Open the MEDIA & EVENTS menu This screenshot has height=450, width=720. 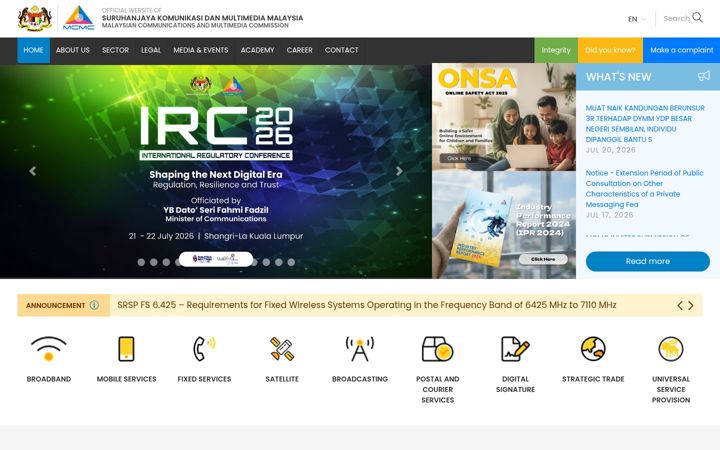point(201,50)
